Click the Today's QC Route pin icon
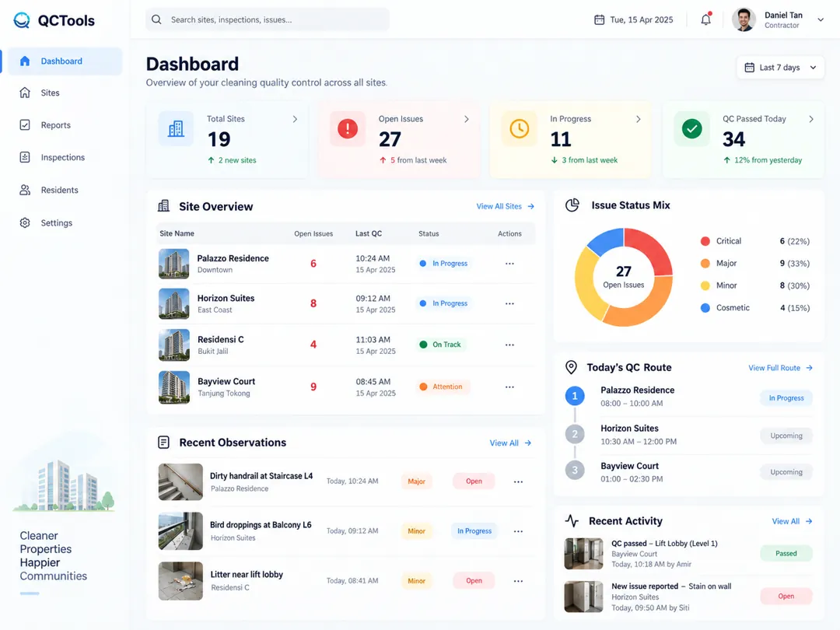This screenshot has height=630, width=840. click(571, 367)
